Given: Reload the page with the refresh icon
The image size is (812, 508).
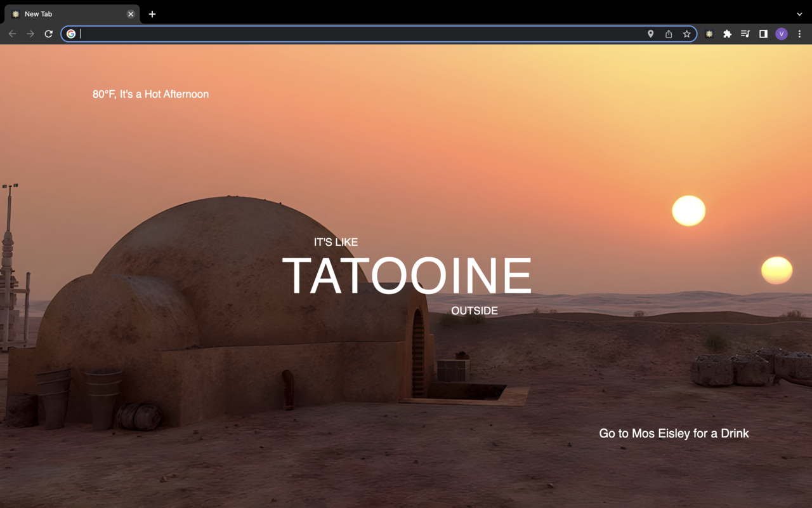Looking at the screenshot, I should tap(48, 34).
